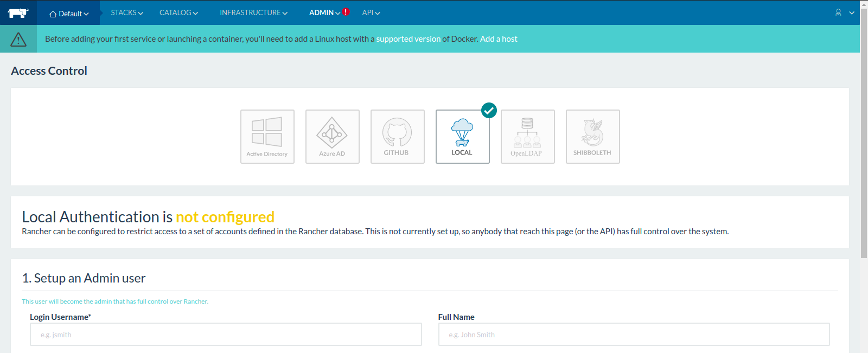868x353 pixels.
Task: Click the warning triangle icon in banner
Action: [x=18, y=39]
